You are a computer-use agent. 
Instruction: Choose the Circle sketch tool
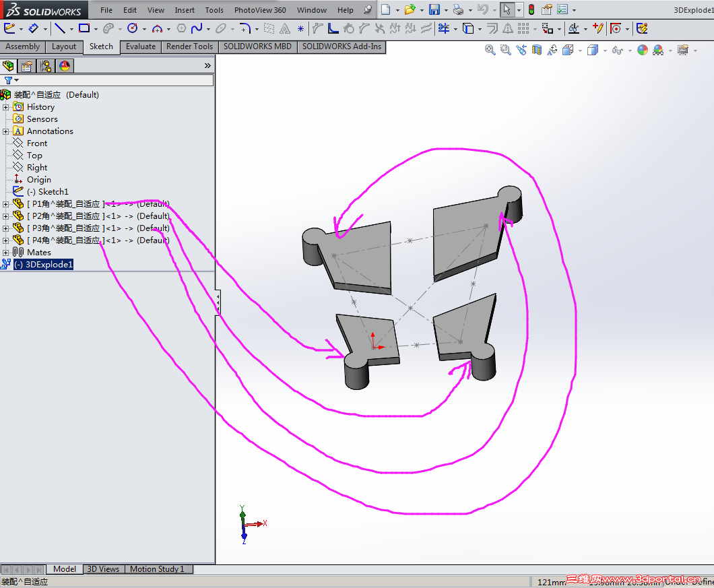133,29
